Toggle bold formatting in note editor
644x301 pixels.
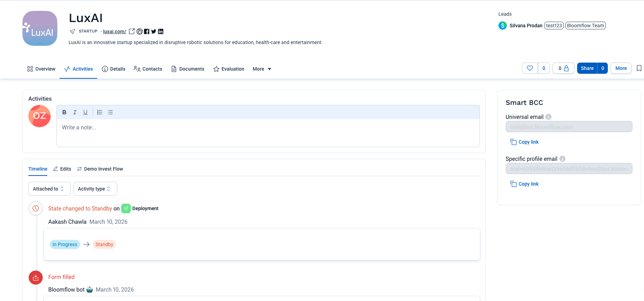(64, 112)
